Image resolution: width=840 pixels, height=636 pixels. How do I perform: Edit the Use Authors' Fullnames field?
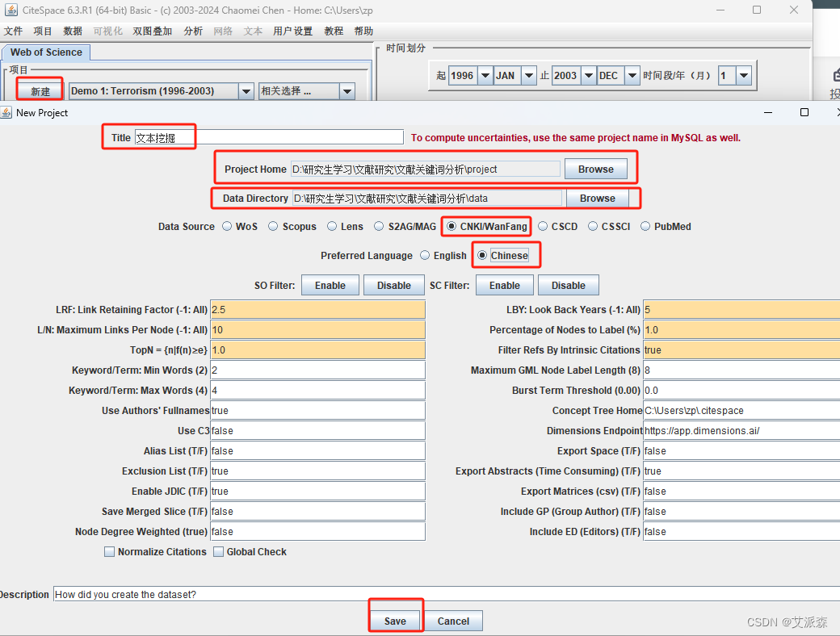point(317,411)
